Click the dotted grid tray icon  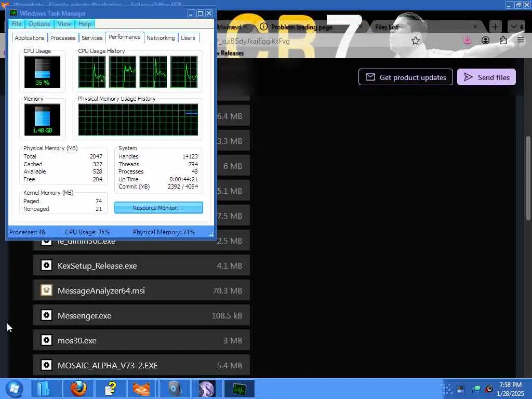[x=447, y=389]
